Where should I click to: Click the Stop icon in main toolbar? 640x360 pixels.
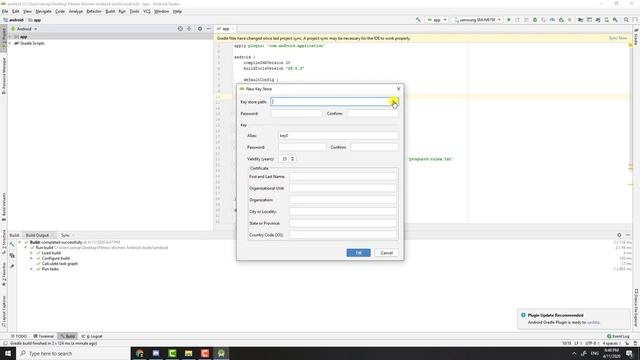tap(570, 20)
